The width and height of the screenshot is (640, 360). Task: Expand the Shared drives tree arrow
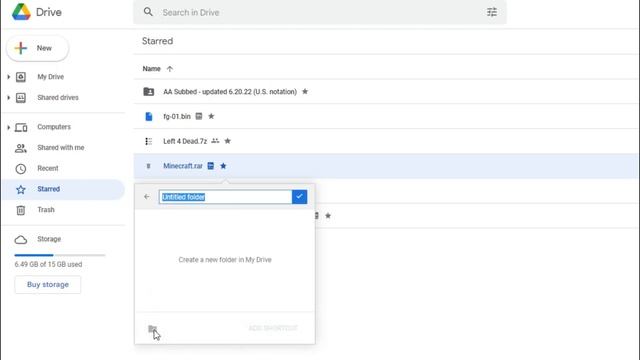(x=9, y=98)
